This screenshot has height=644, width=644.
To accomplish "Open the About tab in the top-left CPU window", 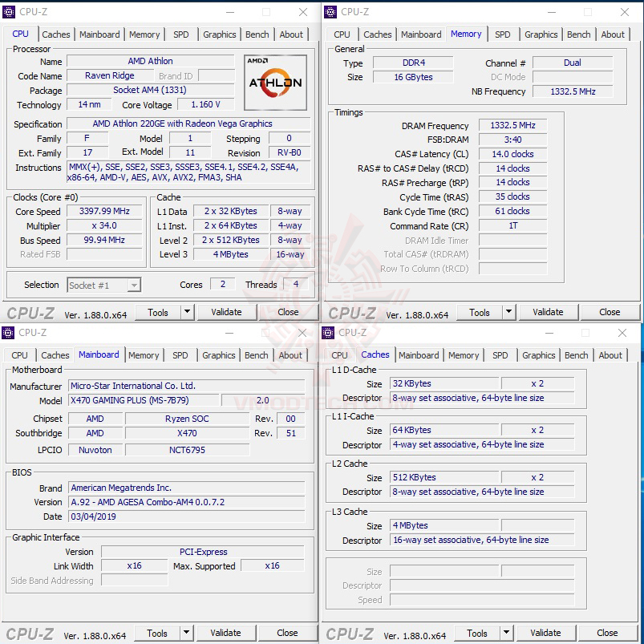I will (x=291, y=34).
